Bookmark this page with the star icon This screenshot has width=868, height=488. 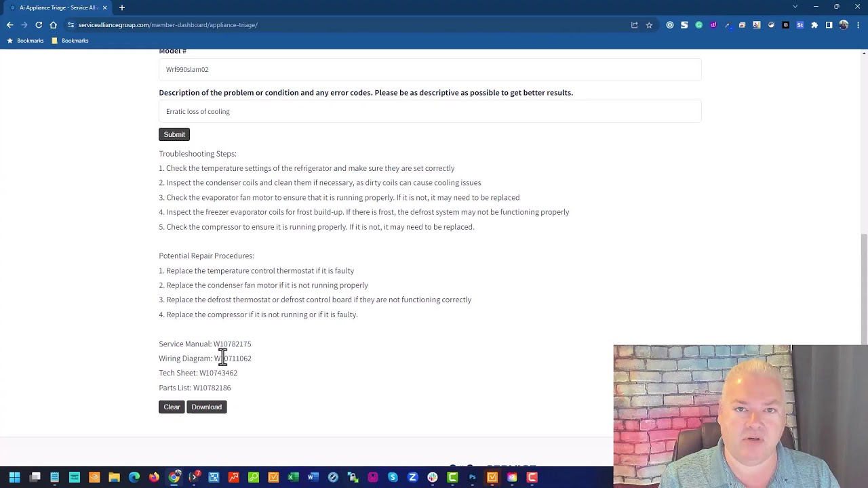(x=649, y=25)
